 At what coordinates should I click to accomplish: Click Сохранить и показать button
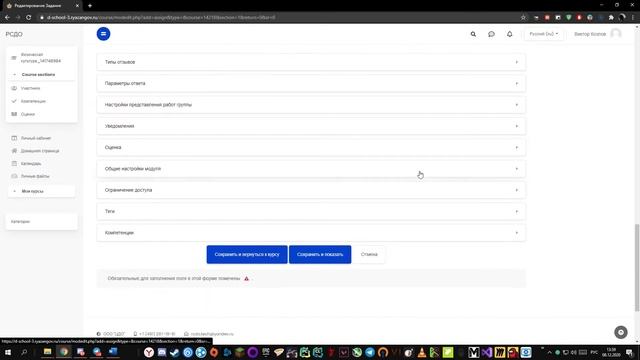[x=320, y=254]
